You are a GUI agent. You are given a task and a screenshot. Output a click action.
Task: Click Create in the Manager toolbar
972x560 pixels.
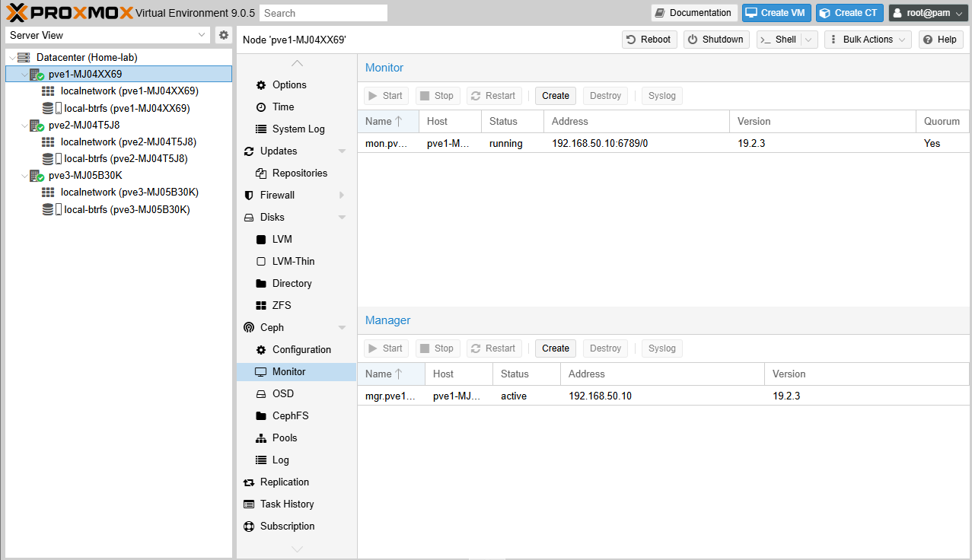556,348
